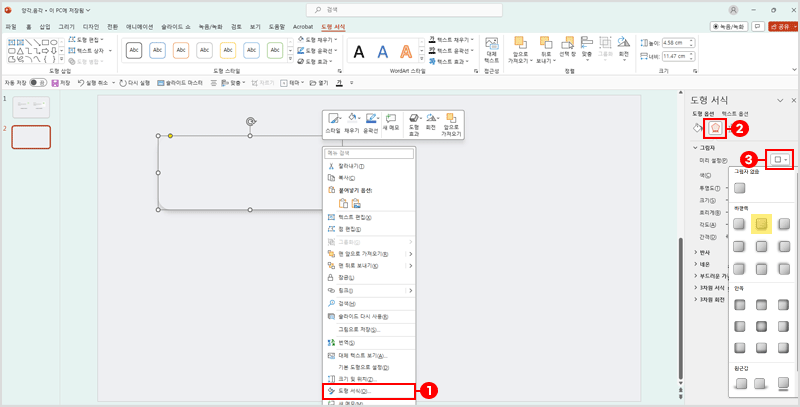Choose 도형 서식 in context menu
This screenshot has width=800, height=407.
pos(369,391)
